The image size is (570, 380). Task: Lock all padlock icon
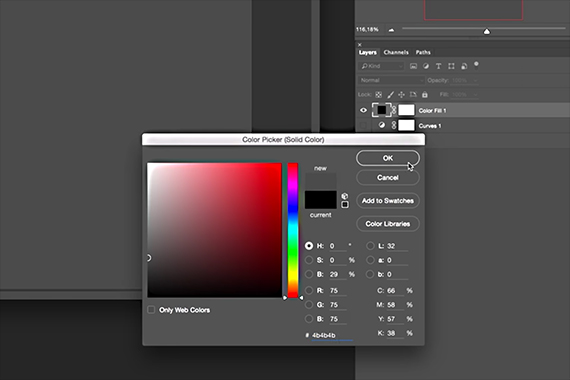425,95
